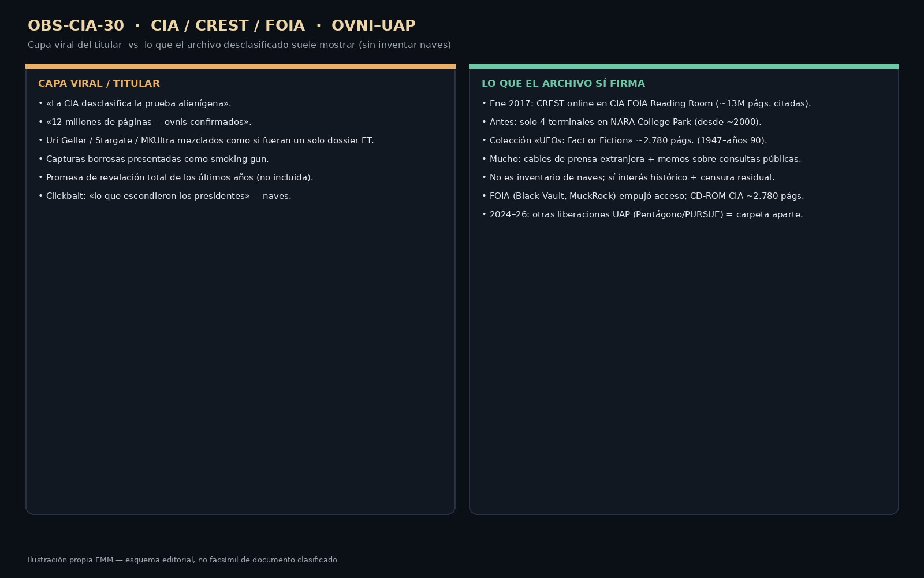Click the Clickbait presidentes bullet

pos(165,196)
